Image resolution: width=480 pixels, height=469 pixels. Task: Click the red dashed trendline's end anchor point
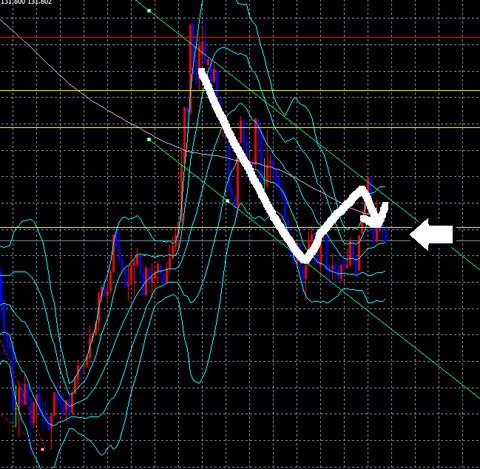click(x=43, y=449)
